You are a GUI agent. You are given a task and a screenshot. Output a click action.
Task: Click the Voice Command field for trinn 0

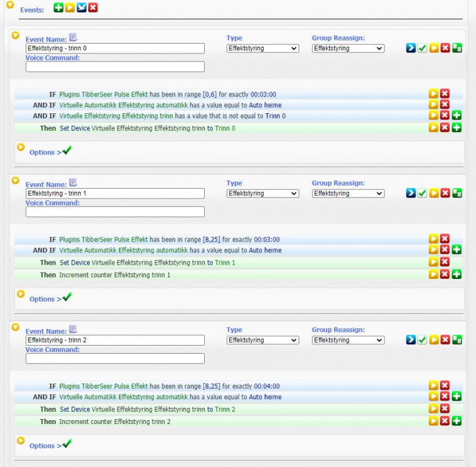coord(115,67)
